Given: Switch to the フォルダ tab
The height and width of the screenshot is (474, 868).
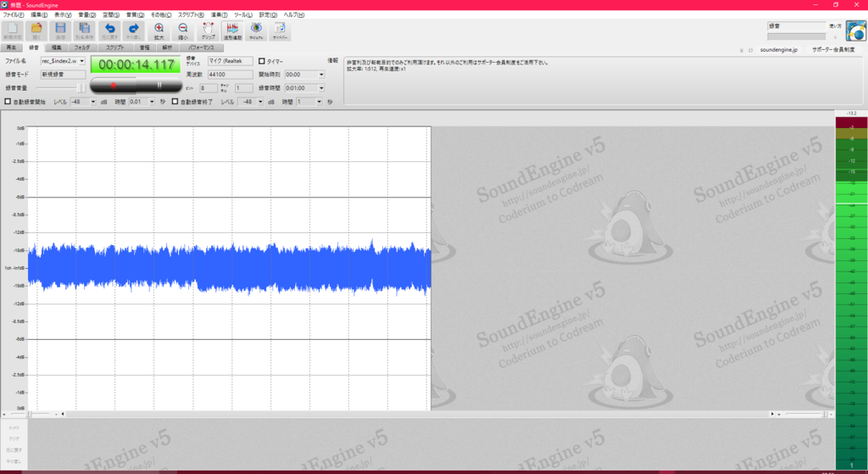Looking at the screenshot, I should click(82, 47).
